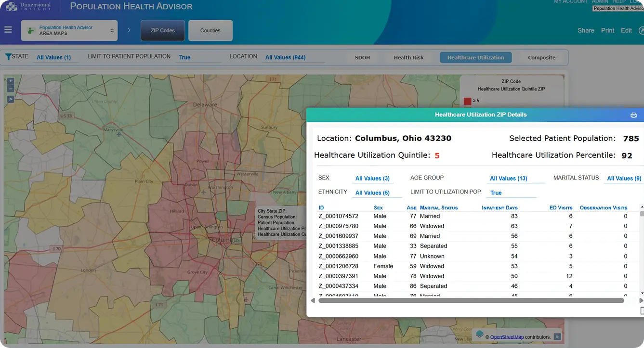Toggle LIMIT TO PATIENT POPULATION True value

pyautogui.click(x=184, y=57)
